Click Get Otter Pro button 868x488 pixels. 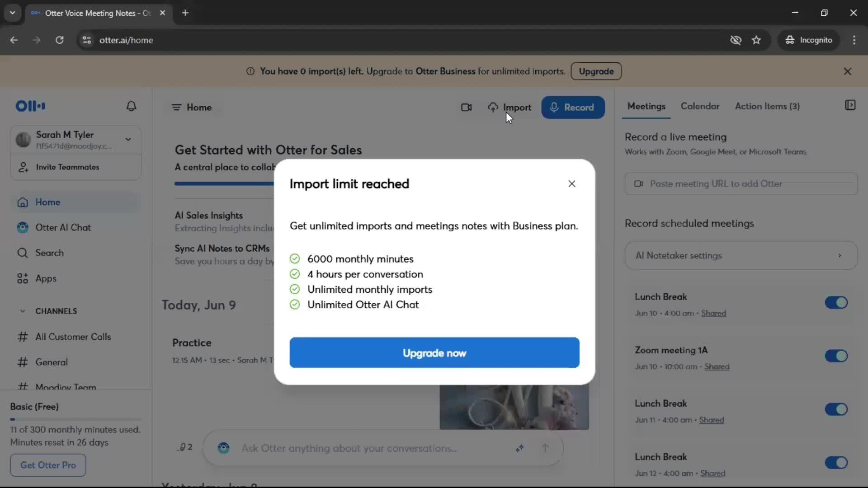[x=48, y=465]
